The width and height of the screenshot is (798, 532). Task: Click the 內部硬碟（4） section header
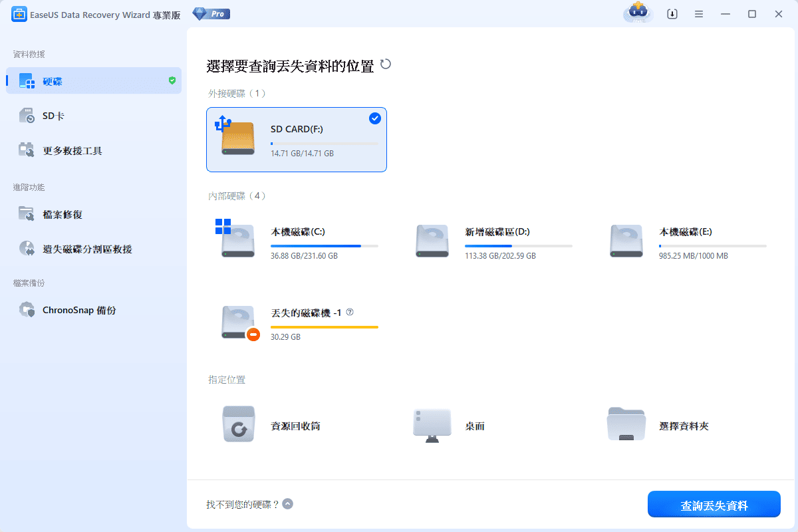pyautogui.click(x=237, y=196)
